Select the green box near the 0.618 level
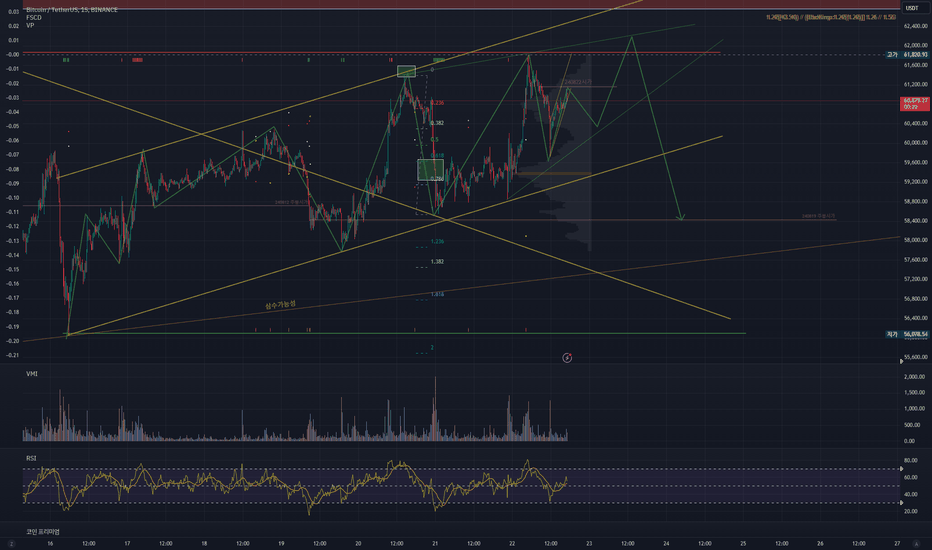The image size is (932, 550). [x=430, y=169]
